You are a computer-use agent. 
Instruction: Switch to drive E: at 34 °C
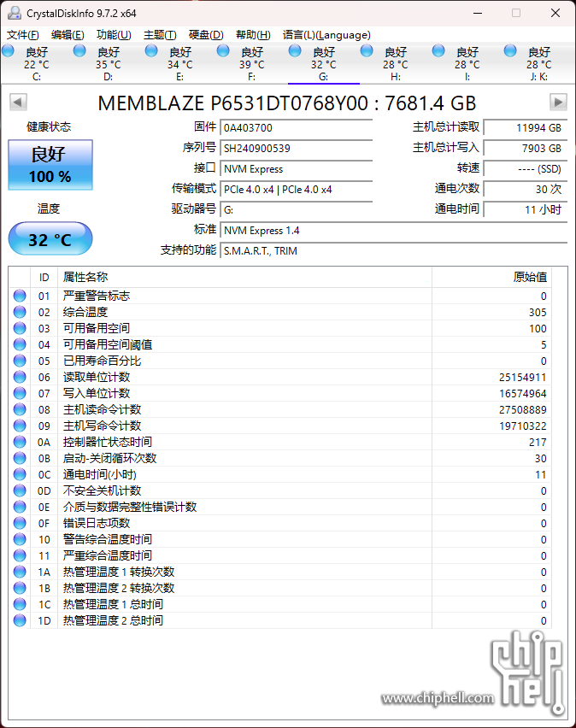click(x=179, y=64)
